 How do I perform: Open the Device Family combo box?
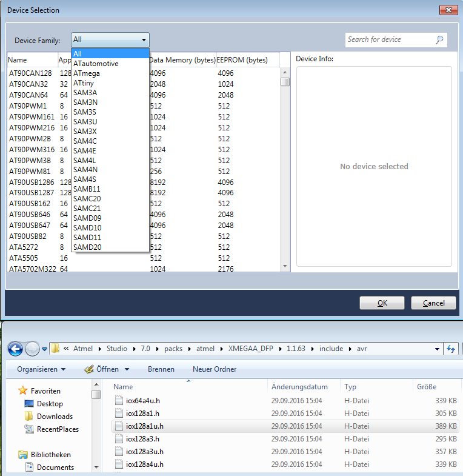tap(110, 40)
